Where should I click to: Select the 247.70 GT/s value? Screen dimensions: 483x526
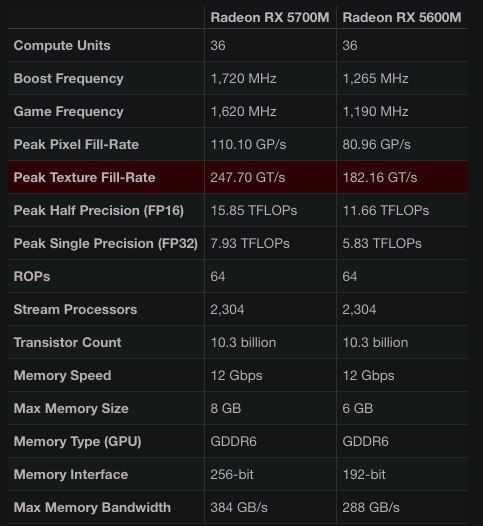point(248,177)
